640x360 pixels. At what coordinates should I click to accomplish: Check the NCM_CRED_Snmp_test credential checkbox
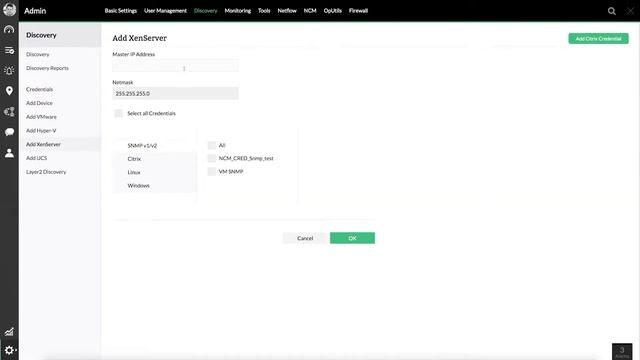click(211, 158)
